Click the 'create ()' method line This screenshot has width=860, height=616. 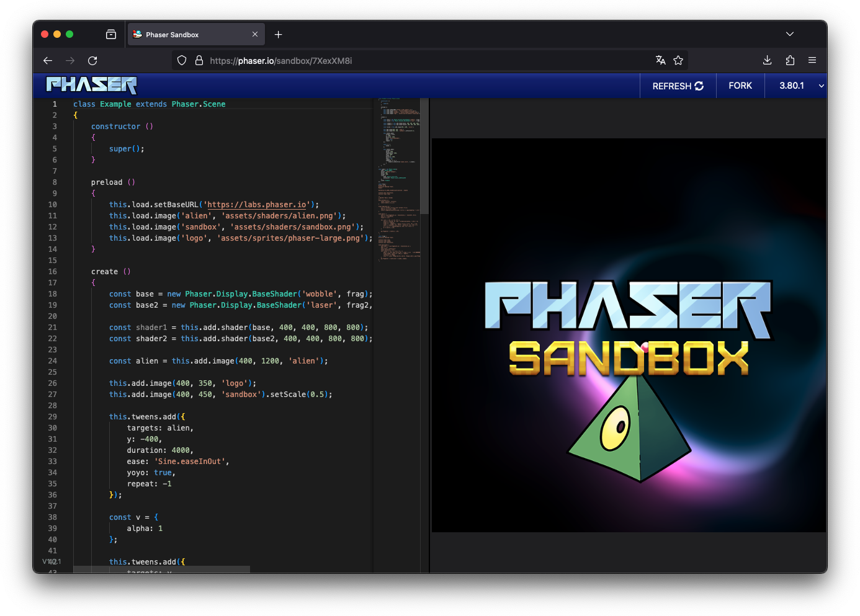pos(111,272)
